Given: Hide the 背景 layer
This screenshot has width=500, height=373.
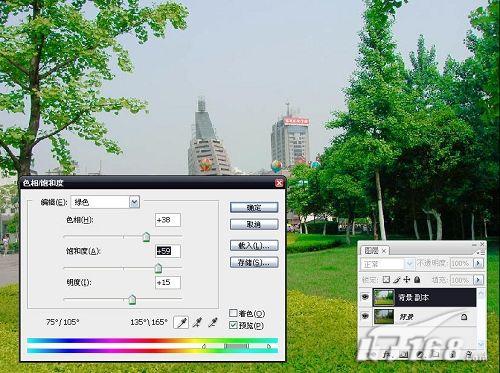Looking at the screenshot, I should click(365, 316).
